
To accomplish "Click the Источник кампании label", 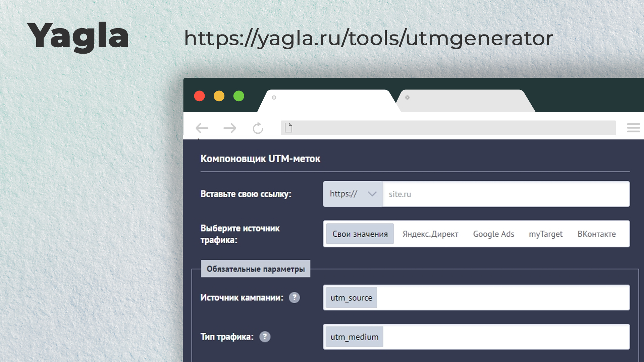I will (242, 297).
